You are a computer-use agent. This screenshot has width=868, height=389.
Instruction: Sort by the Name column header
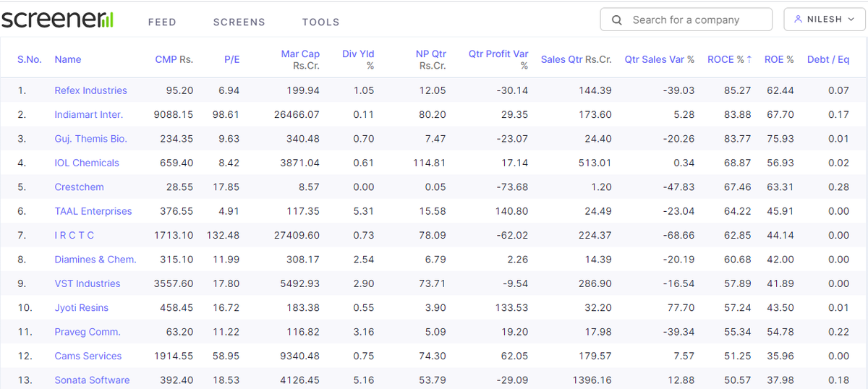click(x=68, y=59)
